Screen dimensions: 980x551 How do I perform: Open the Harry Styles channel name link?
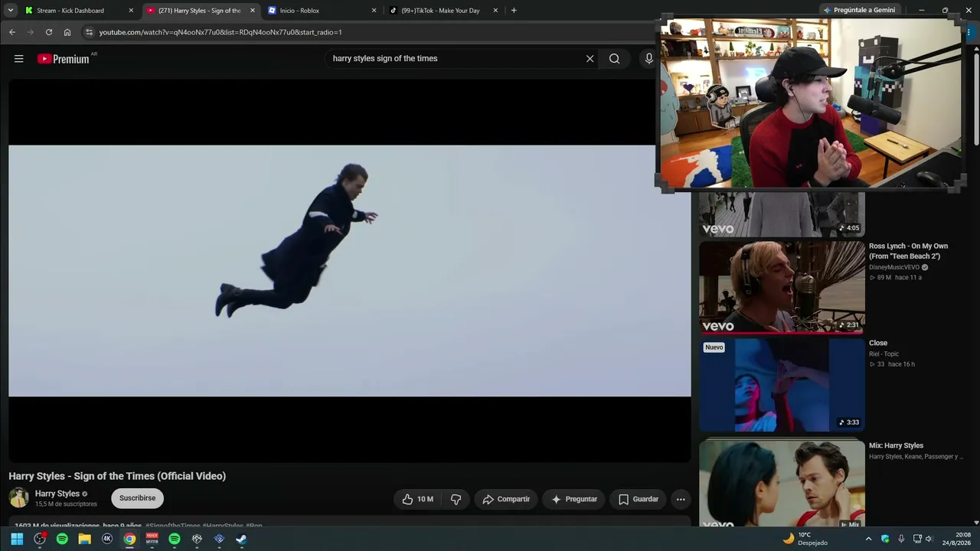(57, 494)
